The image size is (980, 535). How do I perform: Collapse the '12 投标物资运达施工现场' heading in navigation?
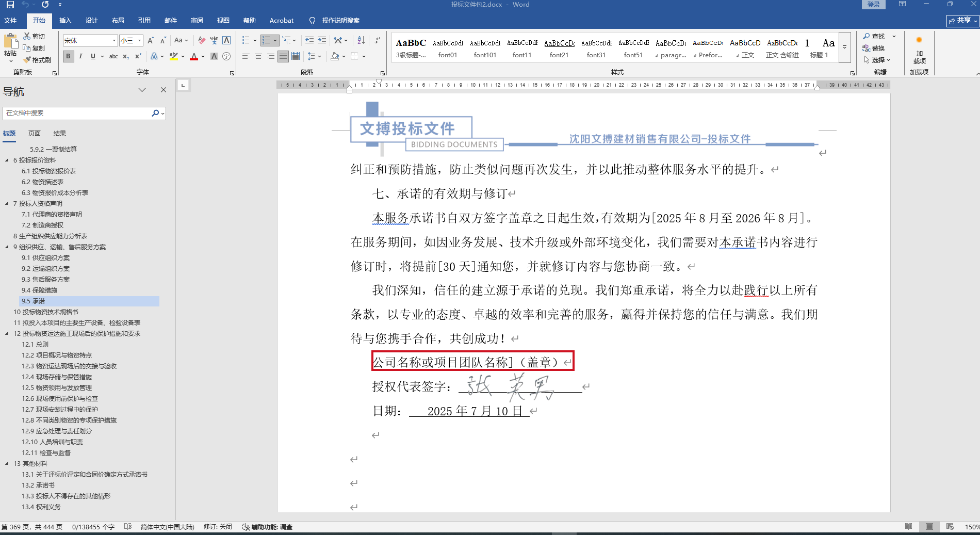[x=7, y=333]
